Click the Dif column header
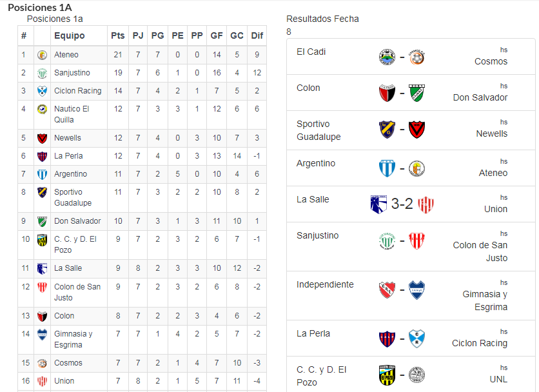This screenshot has width=539, height=392. point(257,35)
